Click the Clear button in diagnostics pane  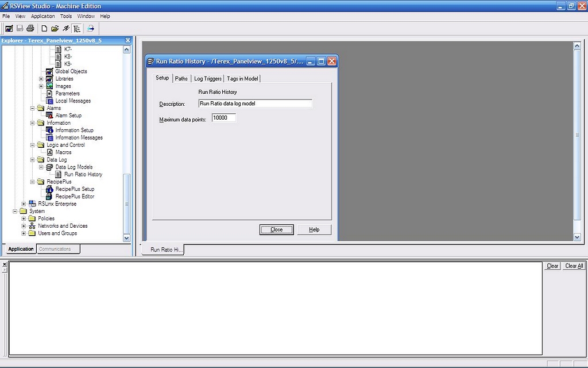coord(552,266)
